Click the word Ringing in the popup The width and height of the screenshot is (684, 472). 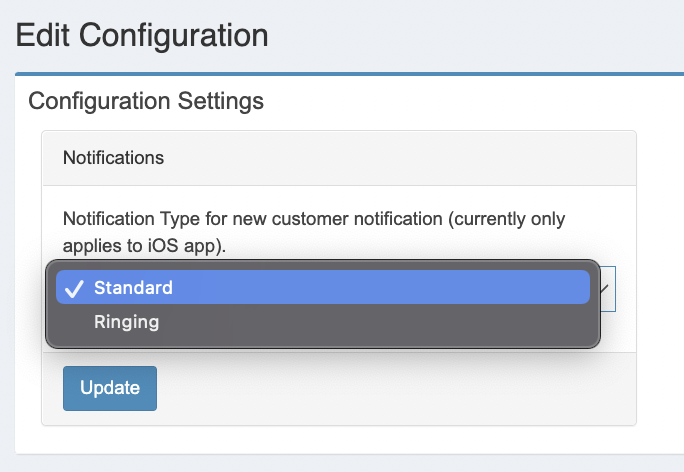127,322
